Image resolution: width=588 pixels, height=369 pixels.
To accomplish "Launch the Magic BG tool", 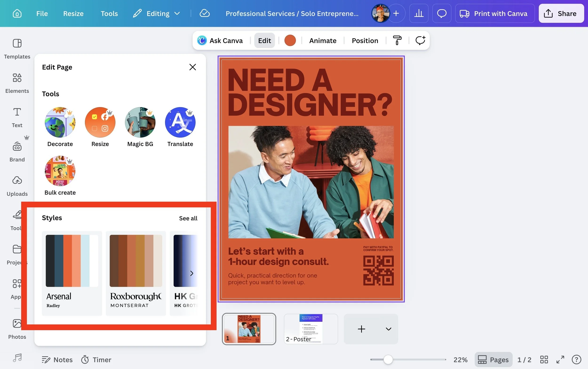I will 140,122.
